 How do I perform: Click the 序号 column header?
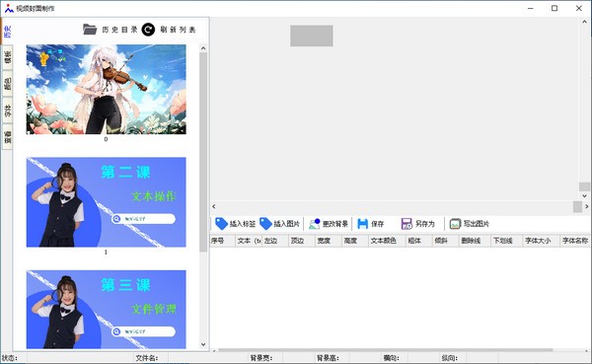click(x=222, y=241)
